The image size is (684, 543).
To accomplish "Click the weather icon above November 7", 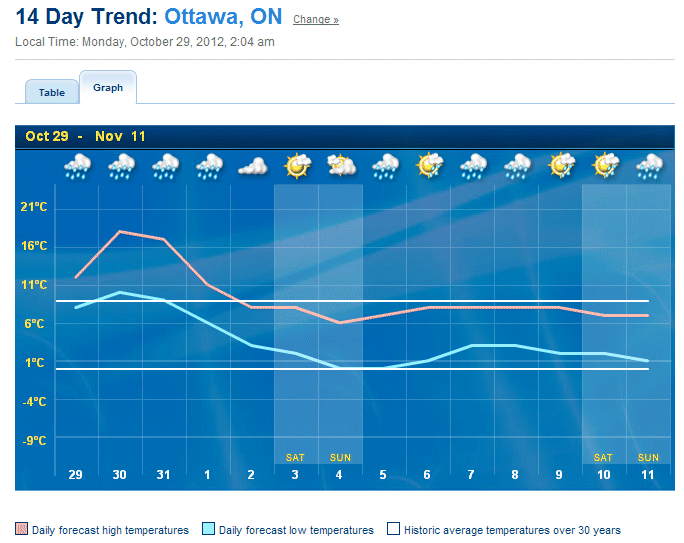I will click(473, 165).
